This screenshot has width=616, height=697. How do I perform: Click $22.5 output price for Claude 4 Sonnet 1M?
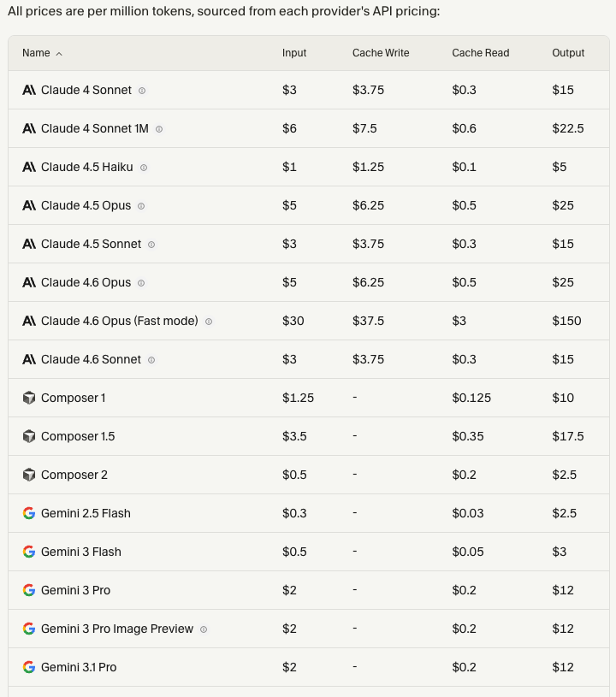click(x=568, y=128)
